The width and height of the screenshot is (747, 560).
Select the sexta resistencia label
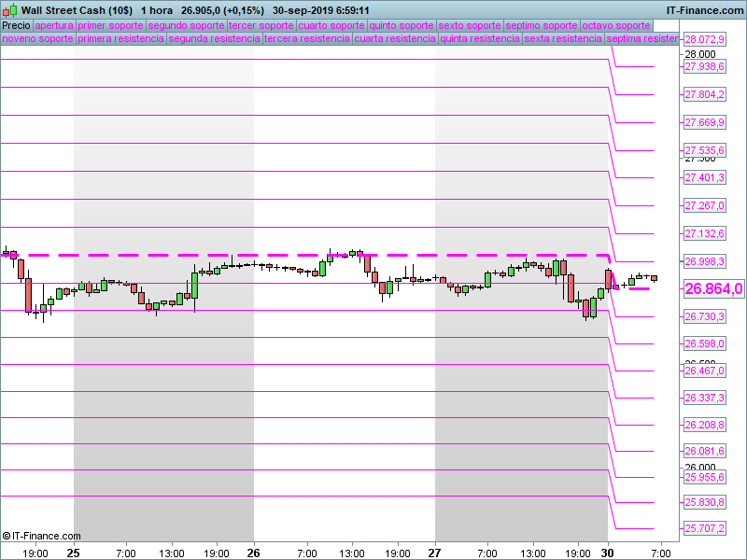coord(563,39)
